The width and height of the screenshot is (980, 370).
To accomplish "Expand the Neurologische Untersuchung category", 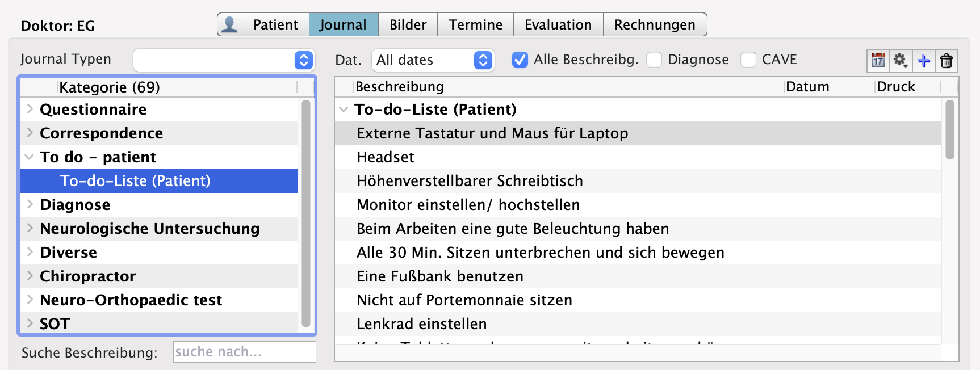I will click(30, 228).
